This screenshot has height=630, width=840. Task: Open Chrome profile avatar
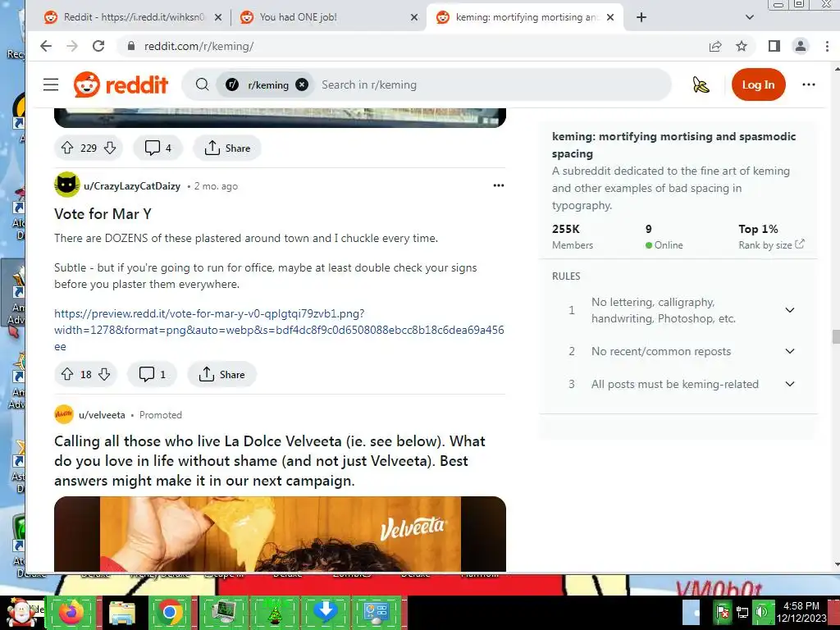(801, 46)
